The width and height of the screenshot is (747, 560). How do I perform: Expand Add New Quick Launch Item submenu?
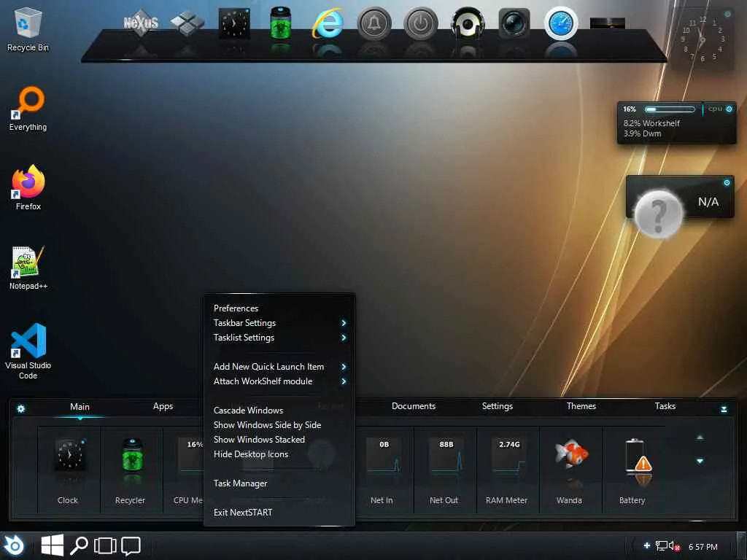pos(279,367)
